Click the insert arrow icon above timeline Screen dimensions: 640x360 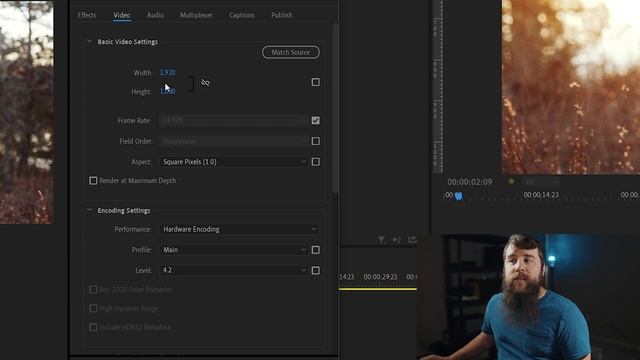click(397, 240)
